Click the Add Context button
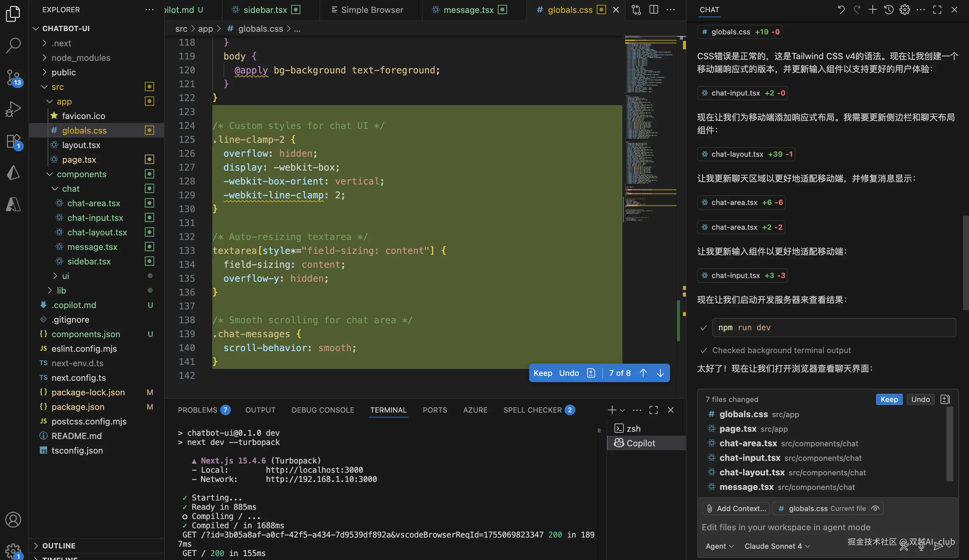Screen dimensions: 969x560 pyautogui.click(x=736, y=508)
